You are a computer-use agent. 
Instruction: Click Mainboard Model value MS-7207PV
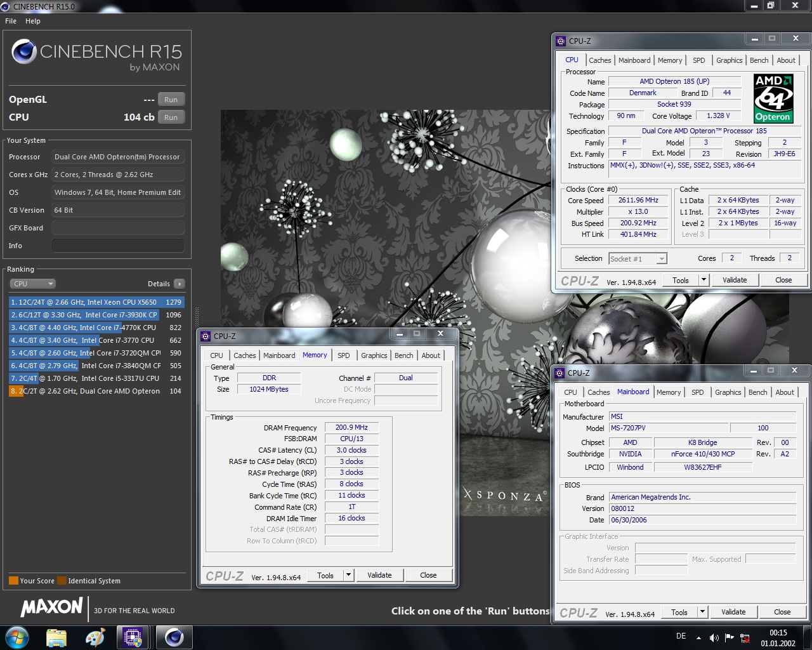point(668,428)
